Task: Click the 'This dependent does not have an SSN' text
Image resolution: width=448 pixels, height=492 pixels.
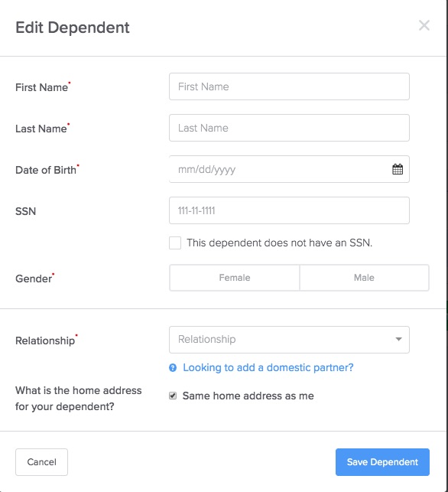Action: pyautogui.click(x=280, y=243)
